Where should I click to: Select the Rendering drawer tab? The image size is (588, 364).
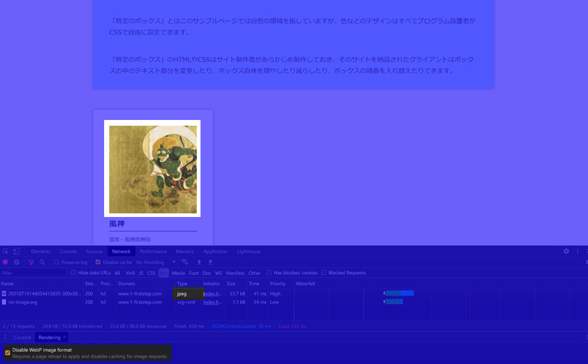click(x=49, y=338)
